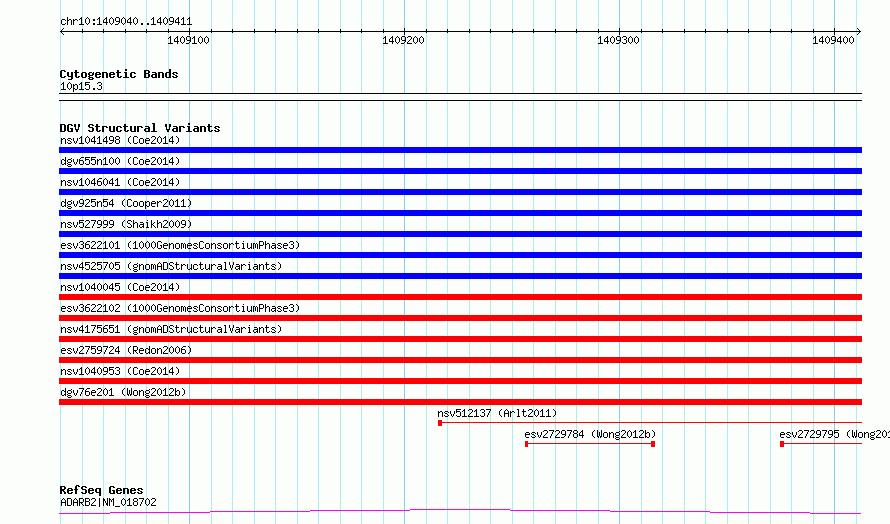Click the nsv1041498 (Coe2014) variant label
Viewport: 890px width, 524px height.
(120, 140)
